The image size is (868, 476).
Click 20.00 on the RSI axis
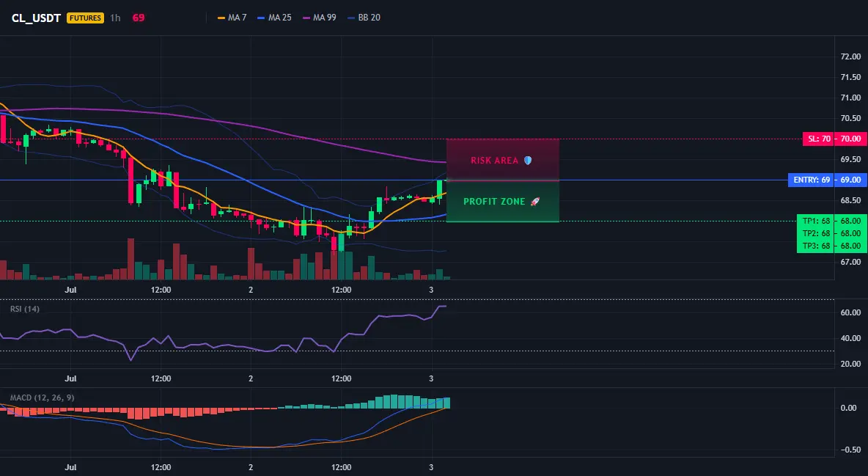[851, 364]
